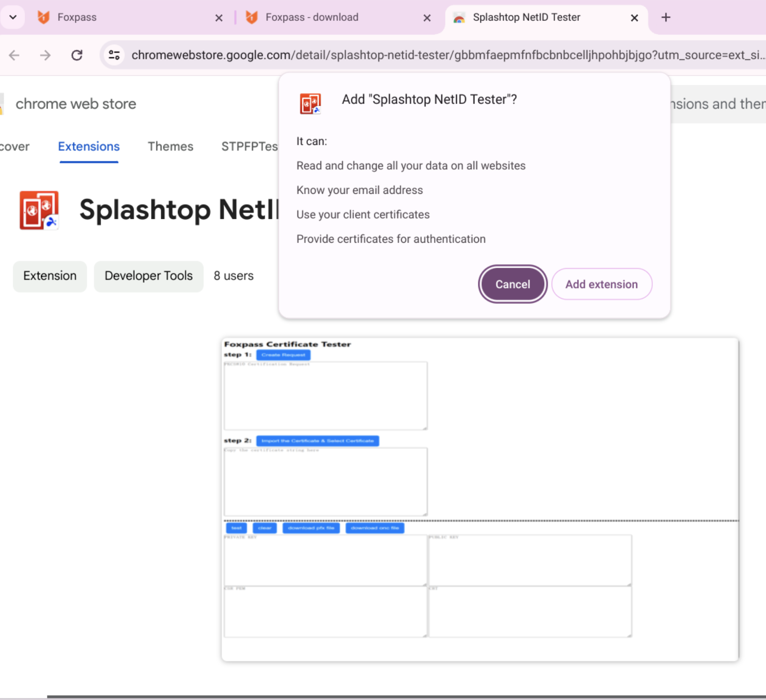Confirm with the Add extension button
This screenshot has height=700, width=766.
601,284
